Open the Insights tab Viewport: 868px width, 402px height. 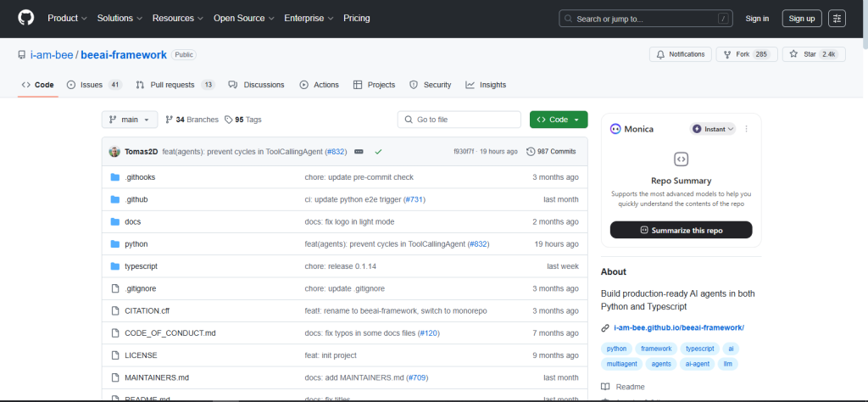486,85
